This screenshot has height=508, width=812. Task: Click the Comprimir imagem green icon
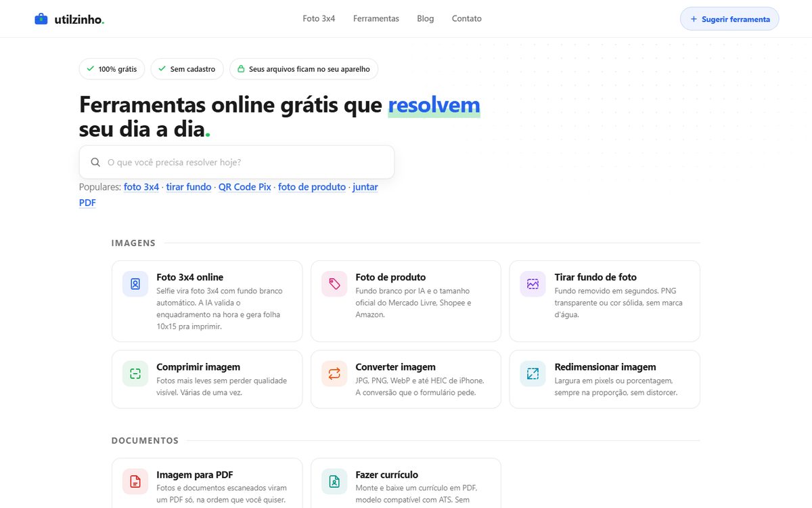(135, 374)
